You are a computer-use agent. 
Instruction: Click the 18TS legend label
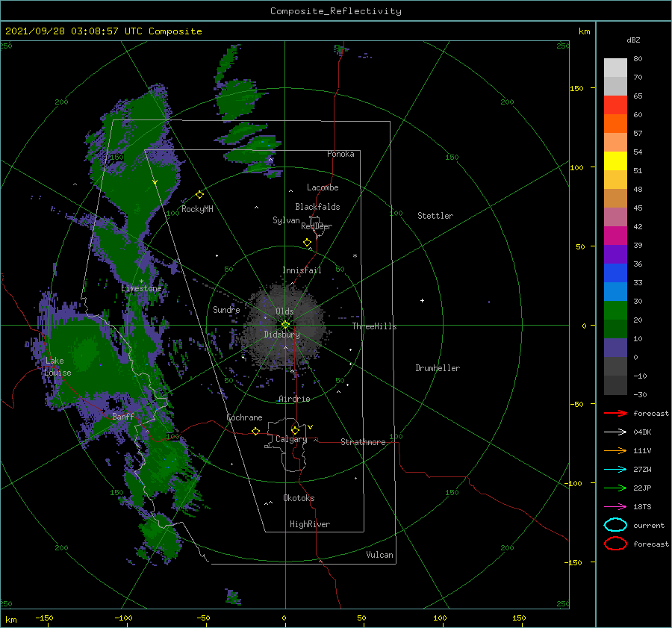pos(642,507)
